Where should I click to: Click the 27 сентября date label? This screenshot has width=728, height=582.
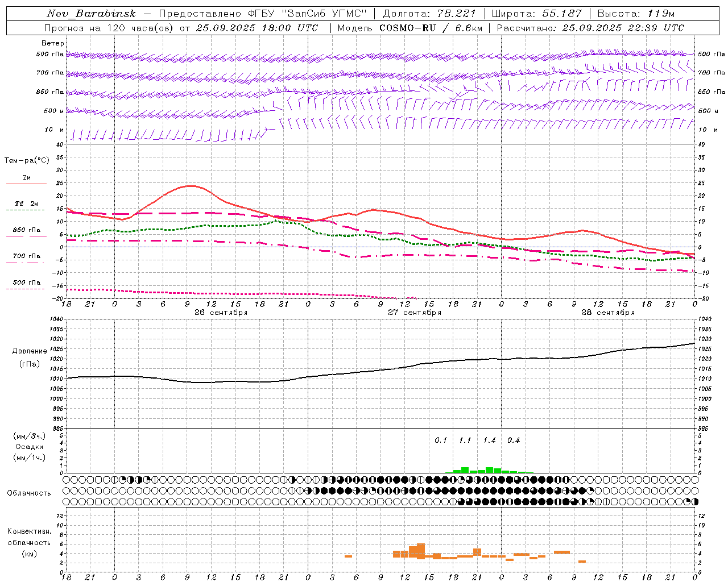[414, 313]
